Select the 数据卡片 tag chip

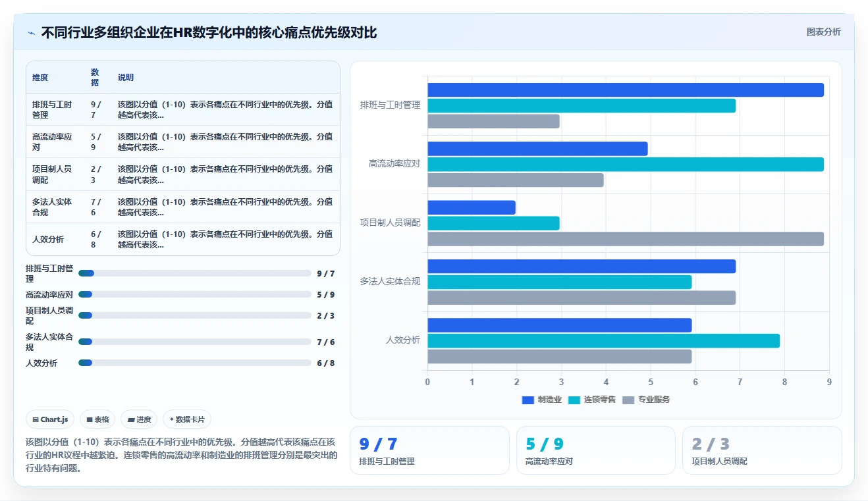[x=187, y=419]
